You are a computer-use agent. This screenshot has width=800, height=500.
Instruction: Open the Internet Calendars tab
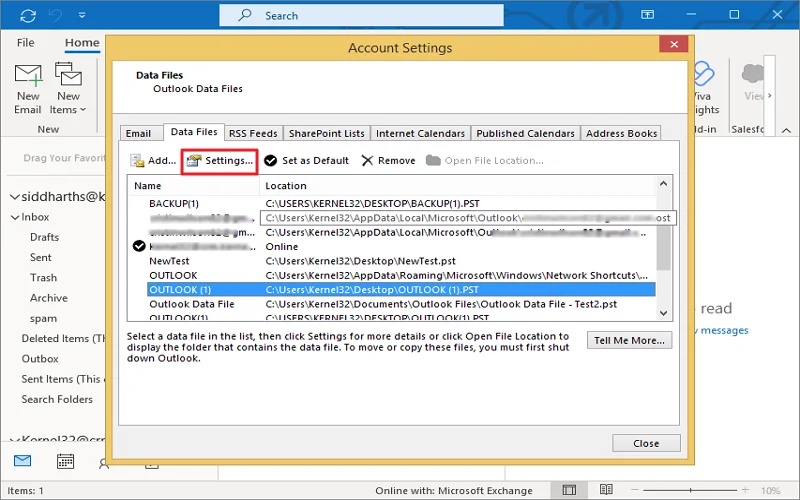coord(420,133)
